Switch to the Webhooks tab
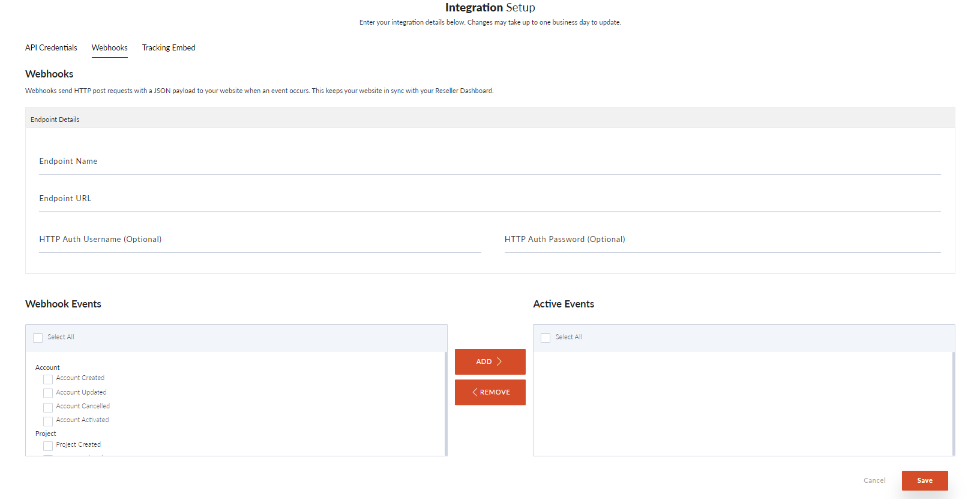Image resolution: width=980 pixels, height=499 pixels. 109,47
